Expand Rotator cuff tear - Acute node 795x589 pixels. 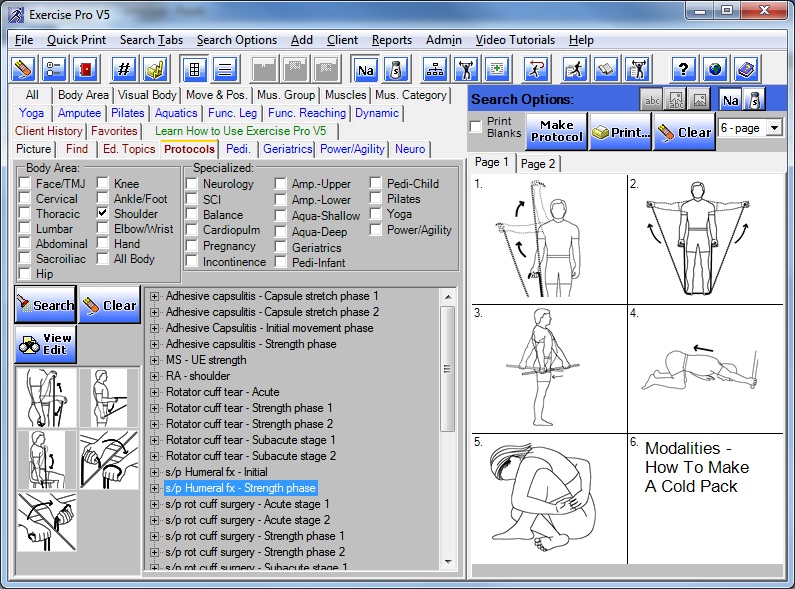pyautogui.click(x=154, y=392)
